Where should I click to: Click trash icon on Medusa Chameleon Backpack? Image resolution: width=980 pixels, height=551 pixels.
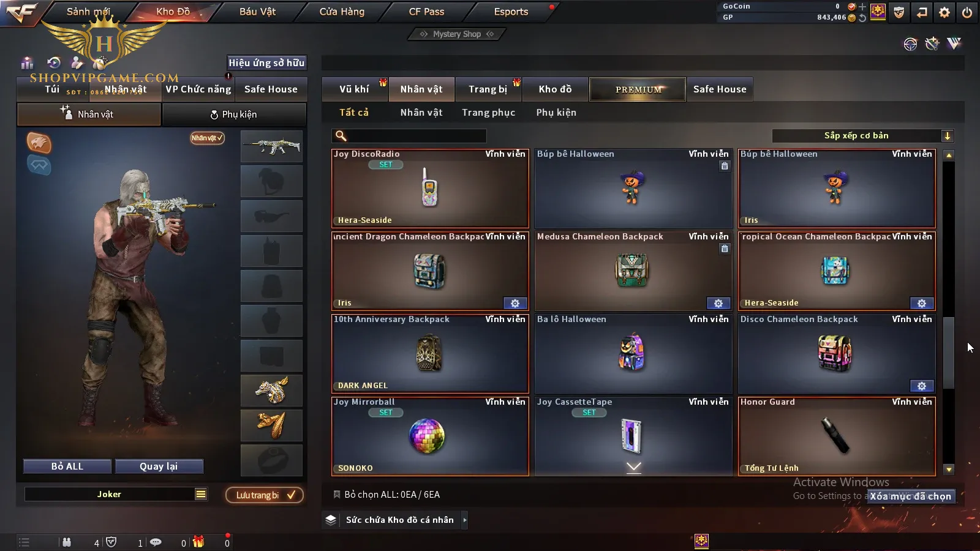point(725,249)
